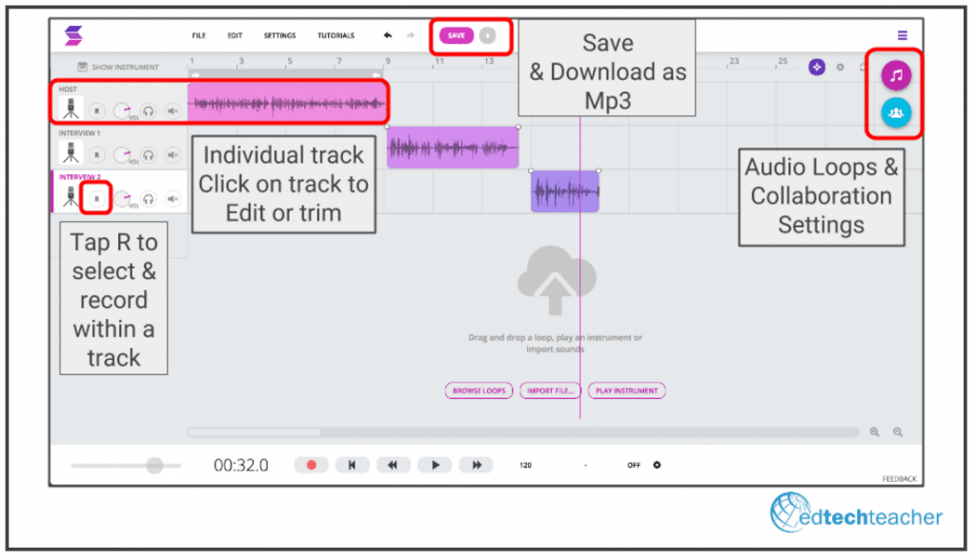
Task: Open the audio loops library button
Action: click(896, 75)
